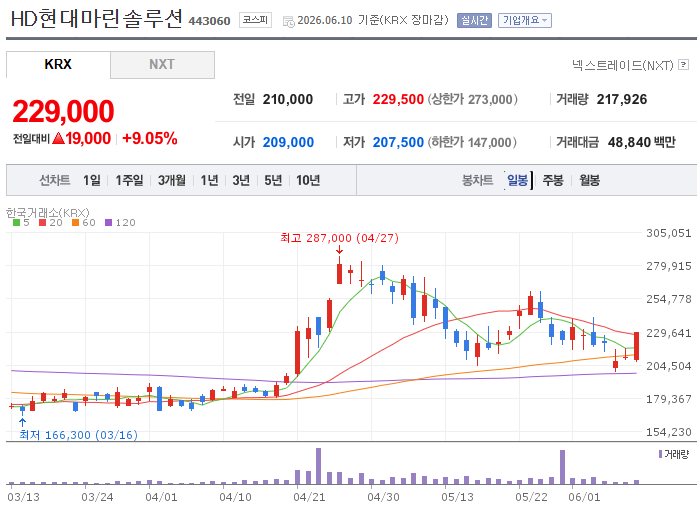Click the purple 120-day moving average swatch

[x=108, y=223]
